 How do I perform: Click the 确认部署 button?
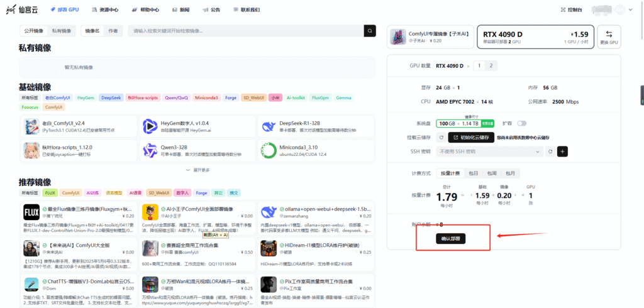click(450, 239)
